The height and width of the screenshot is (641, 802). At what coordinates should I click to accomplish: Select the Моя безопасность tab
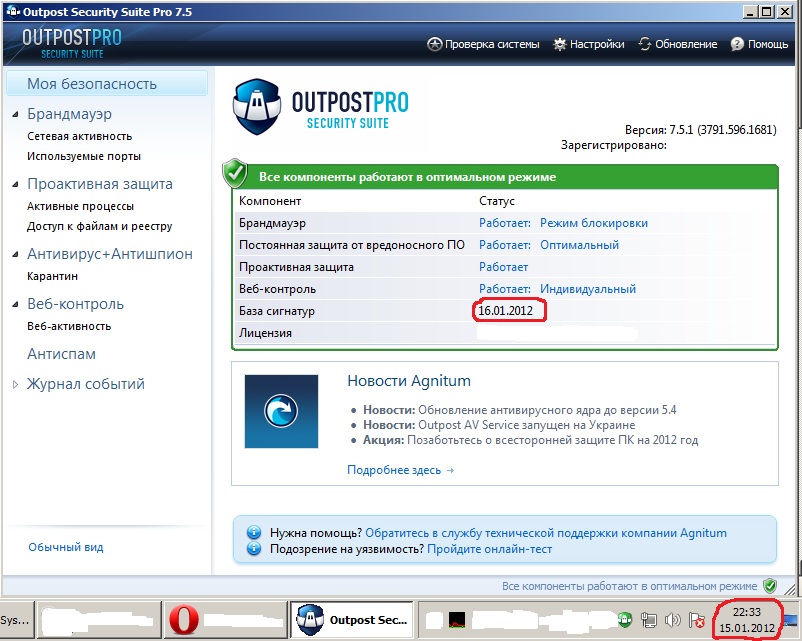click(107, 83)
